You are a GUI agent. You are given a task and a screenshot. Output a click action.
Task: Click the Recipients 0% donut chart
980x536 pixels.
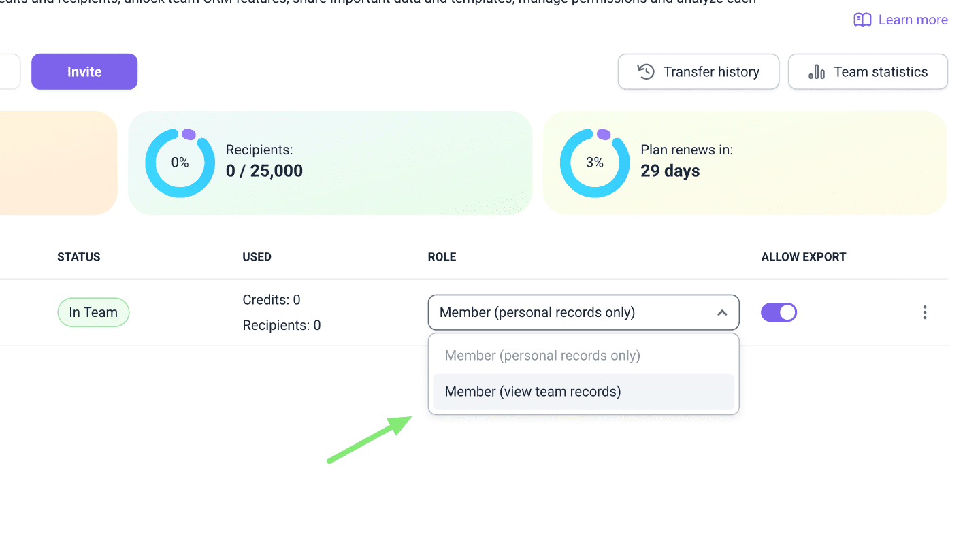180,163
